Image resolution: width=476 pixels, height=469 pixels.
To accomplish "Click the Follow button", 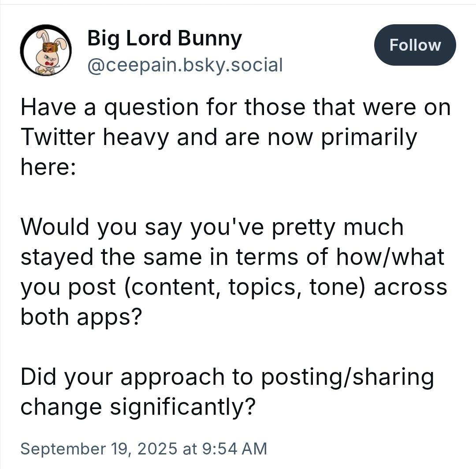I will click(x=415, y=45).
